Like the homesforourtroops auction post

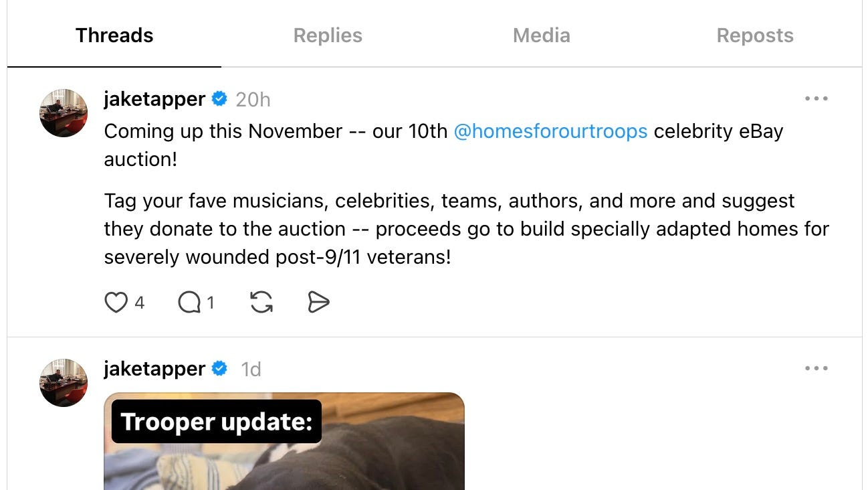116,303
